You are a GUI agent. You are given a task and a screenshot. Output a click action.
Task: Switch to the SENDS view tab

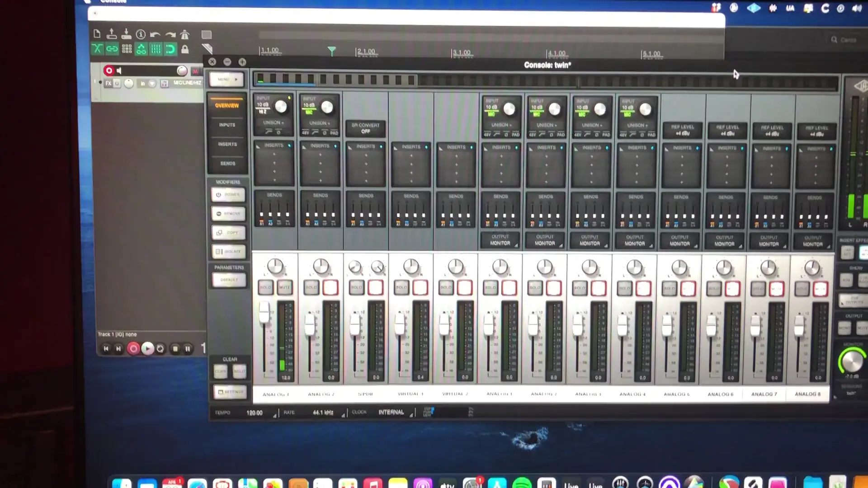pyautogui.click(x=227, y=163)
